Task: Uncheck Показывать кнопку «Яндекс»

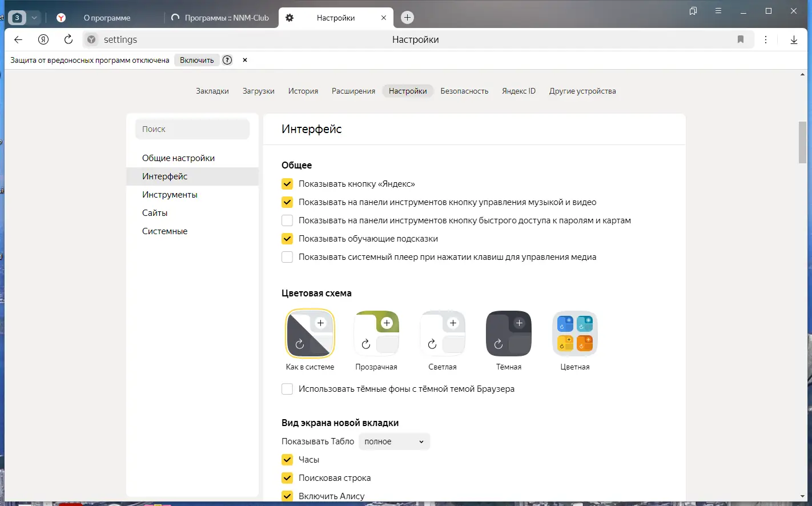Action: [x=287, y=184]
